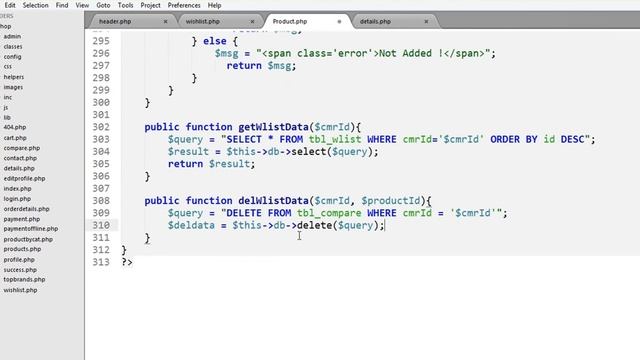Open cart.php from the sidebar
This screenshot has width=640, height=360.
15,138
